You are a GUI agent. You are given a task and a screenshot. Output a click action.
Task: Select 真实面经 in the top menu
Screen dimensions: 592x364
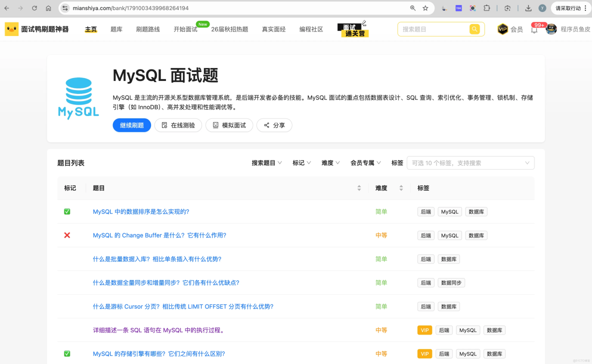pos(273,28)
